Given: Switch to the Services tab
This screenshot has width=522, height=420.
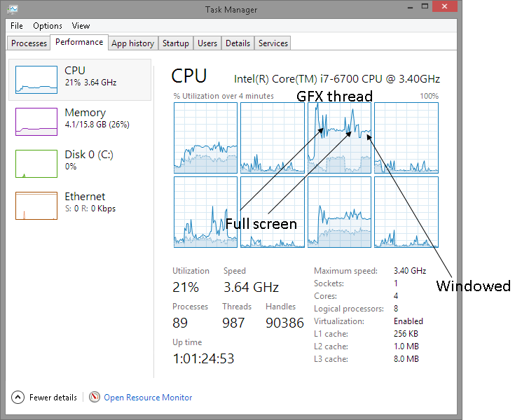Looking at the screenshot, I should (x=273, y=43).
